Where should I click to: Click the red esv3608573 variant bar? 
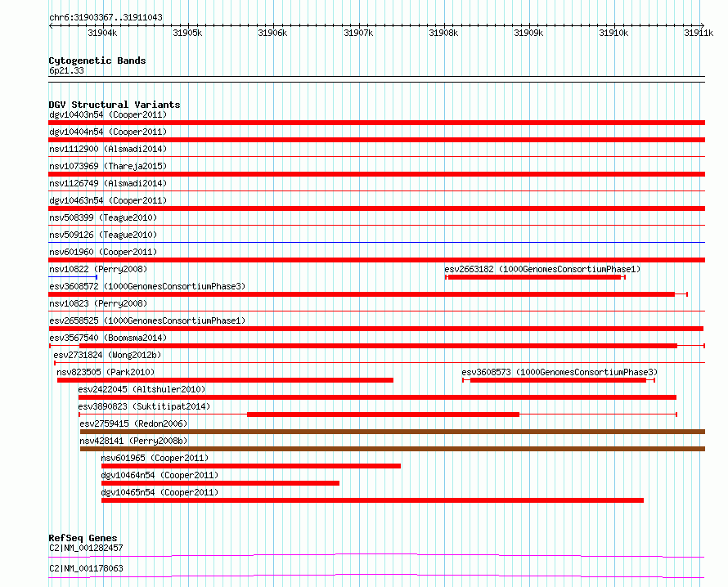coord(559,380)
